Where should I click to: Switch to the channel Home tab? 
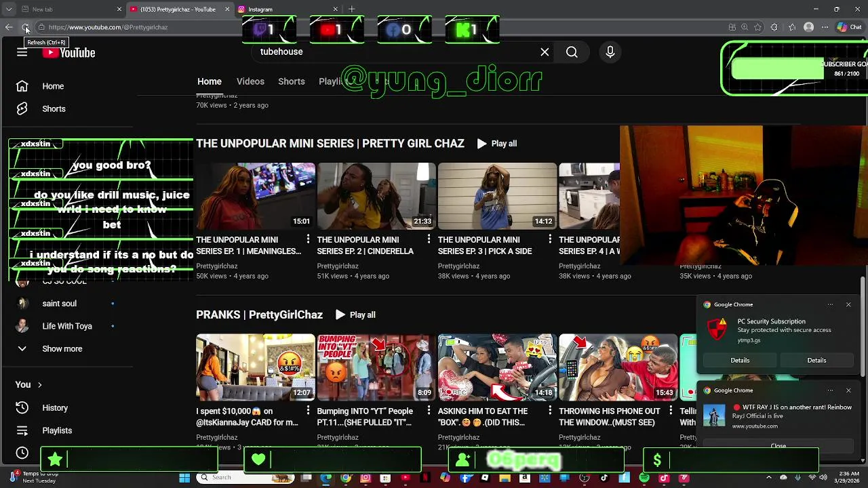pos(210,81)
